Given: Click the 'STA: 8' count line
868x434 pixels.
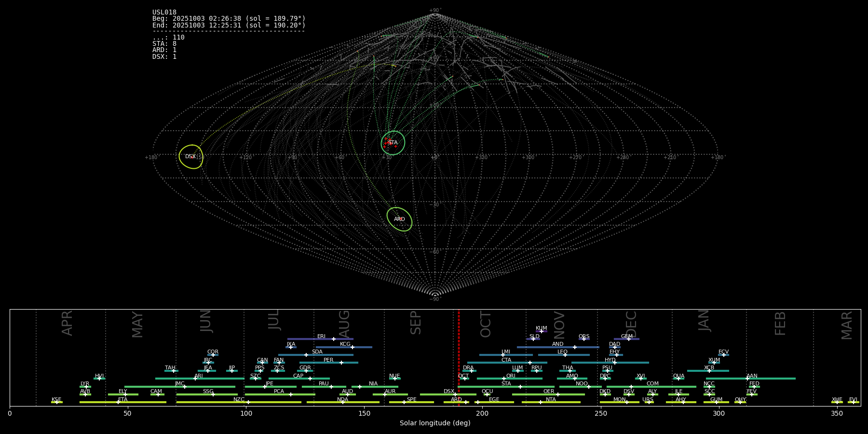Looking at the screenshot, I should click(164, 44).
